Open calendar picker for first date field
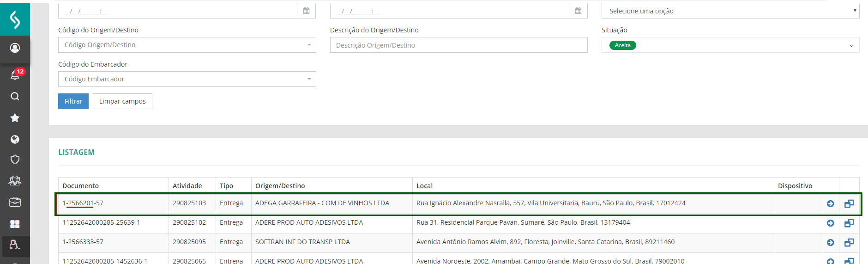Image resolution: width=868 pixels, height=264 pixels. [x=306, y=11]
